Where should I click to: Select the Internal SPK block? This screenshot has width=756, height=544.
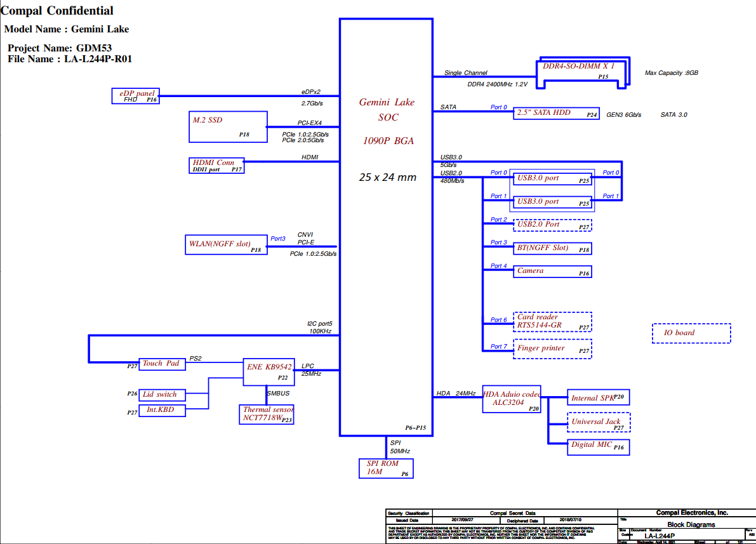[599, 397]
